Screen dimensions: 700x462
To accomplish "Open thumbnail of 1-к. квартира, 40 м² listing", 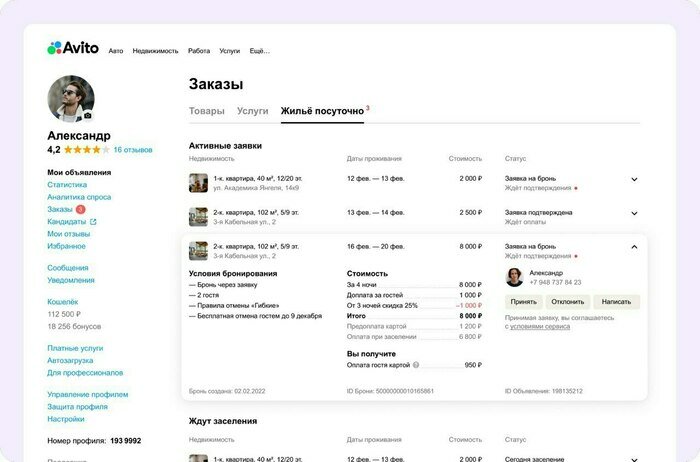I will tap(198, 183).
